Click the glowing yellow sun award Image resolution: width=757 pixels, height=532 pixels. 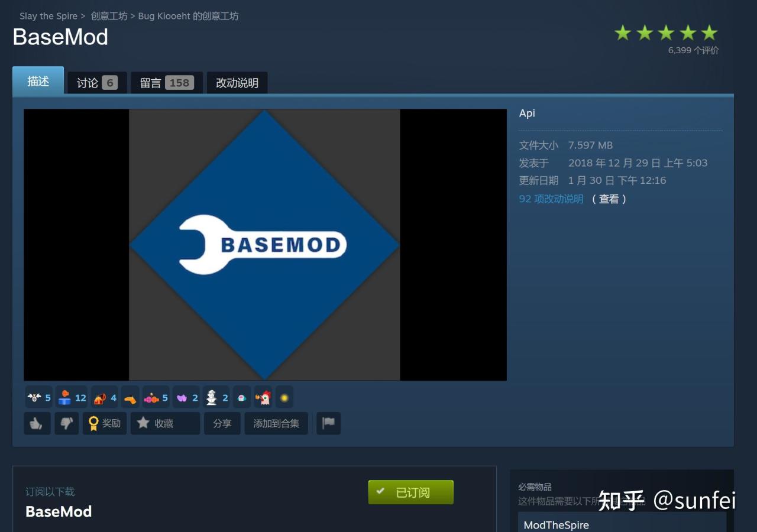click(x=284, y=398)
